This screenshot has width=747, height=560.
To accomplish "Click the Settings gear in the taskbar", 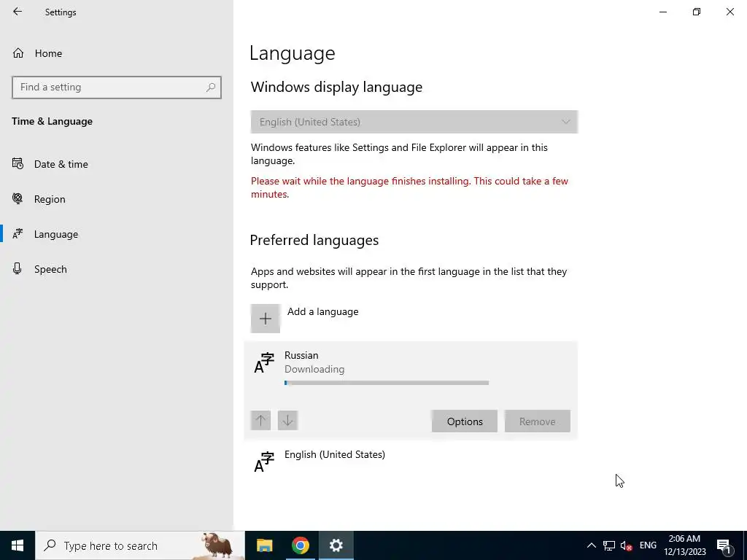I will (x=336, y=545).
